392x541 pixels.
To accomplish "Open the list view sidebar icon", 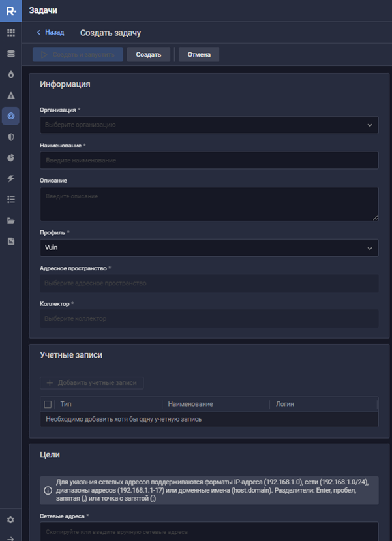I will 10,200.
